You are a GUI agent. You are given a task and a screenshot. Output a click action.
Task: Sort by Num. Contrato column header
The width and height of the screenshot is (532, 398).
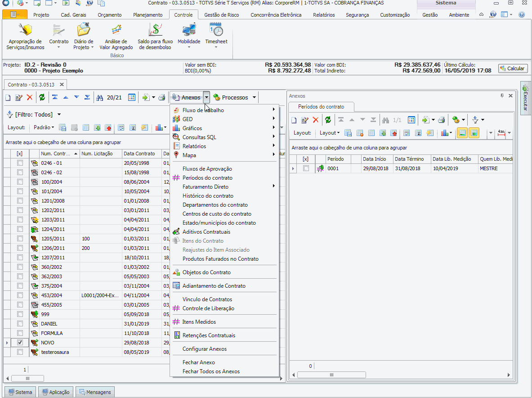pyautogui.click(x=59, y=154)
